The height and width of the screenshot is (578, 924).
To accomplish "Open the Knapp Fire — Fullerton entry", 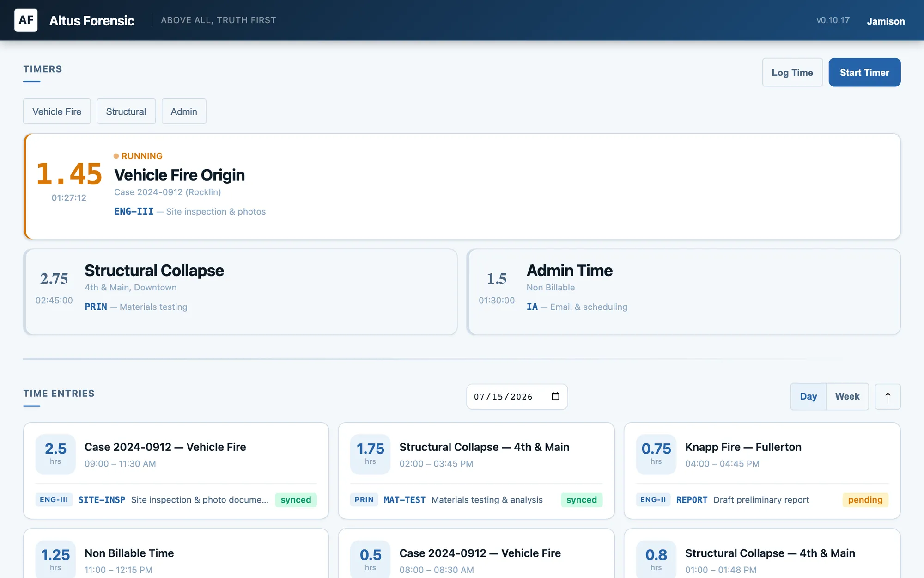I will (x=762, y=470).
